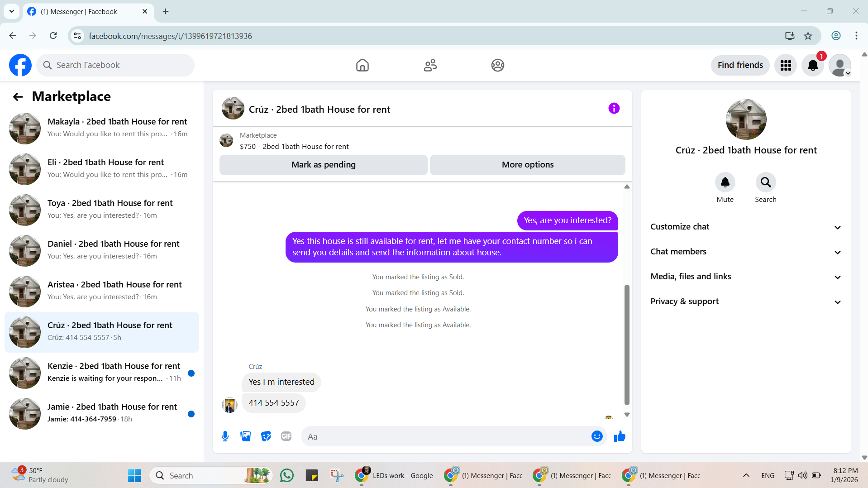The width and height of the screenshot is (868, 488).
Task: Click the chat scroll up arrow
Action: (x=627, y=187)
